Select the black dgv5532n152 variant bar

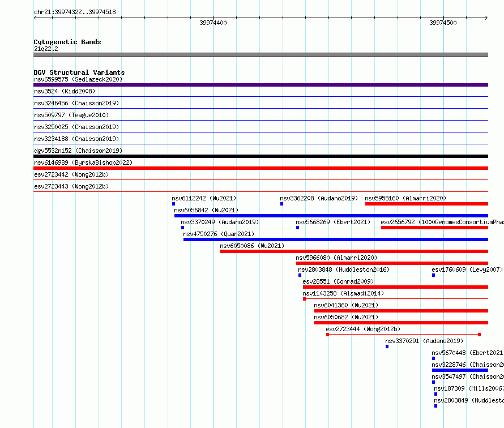pos(260,156)
